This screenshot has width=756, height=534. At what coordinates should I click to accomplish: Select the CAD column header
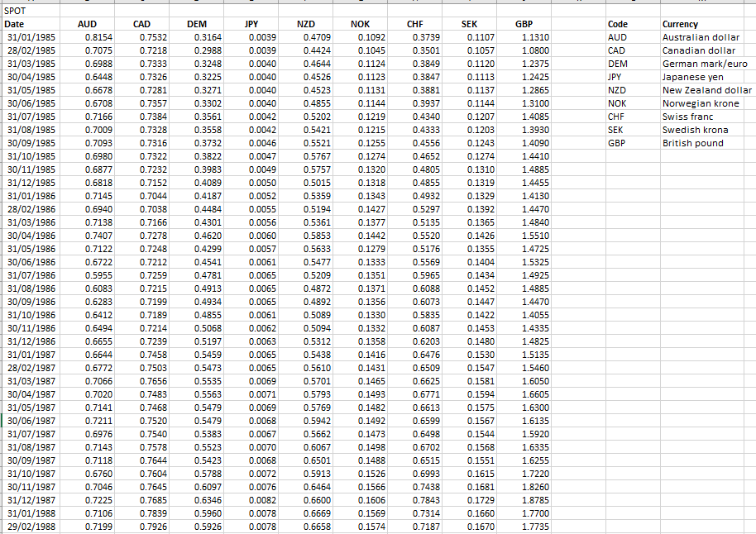(x=141, y=24)
